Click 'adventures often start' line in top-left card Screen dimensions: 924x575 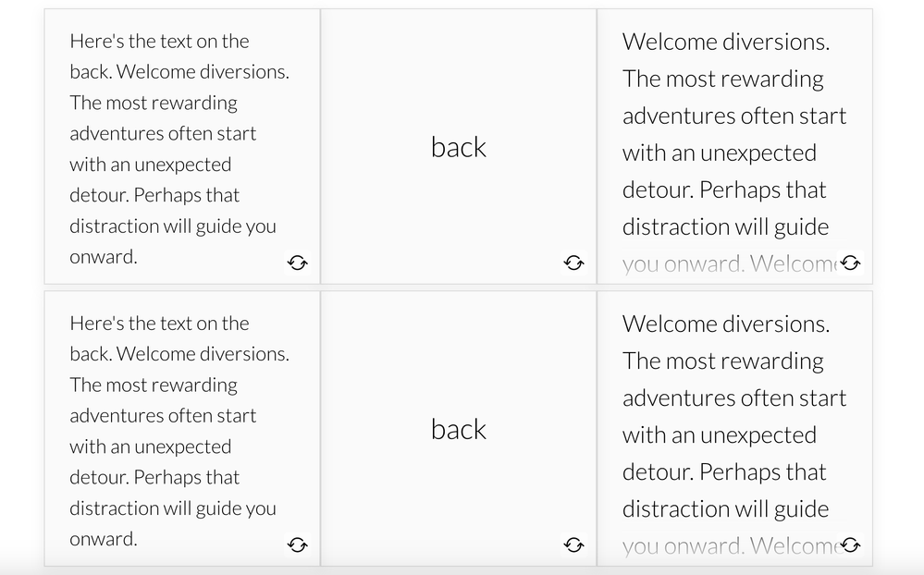[x=163, y=133]
